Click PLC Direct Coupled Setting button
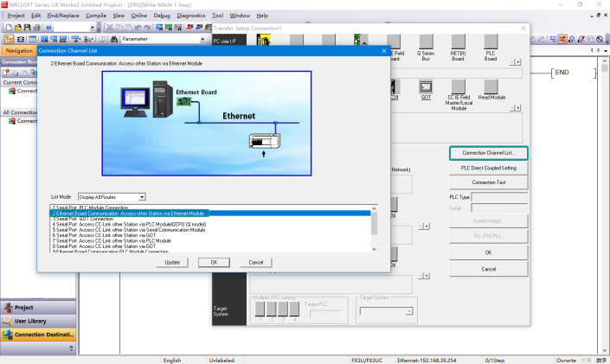610x364 pixels. point(488,168)
